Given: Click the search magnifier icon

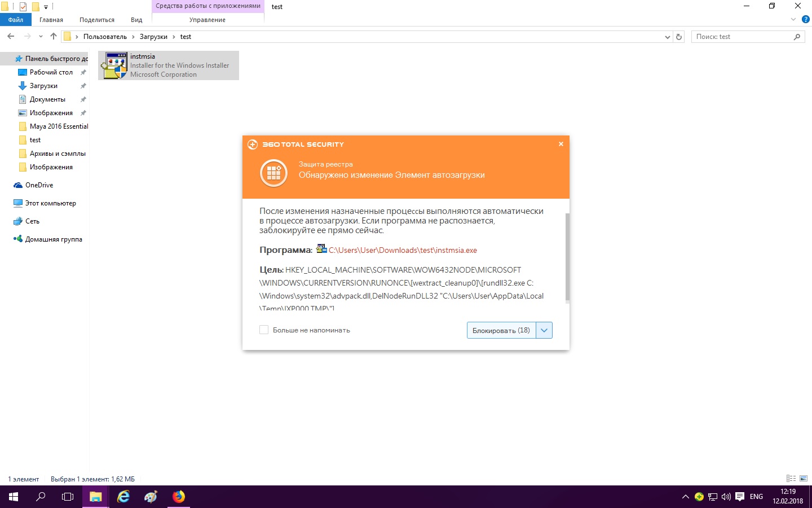Looking at the screenshot, I should tap(797, 37).
